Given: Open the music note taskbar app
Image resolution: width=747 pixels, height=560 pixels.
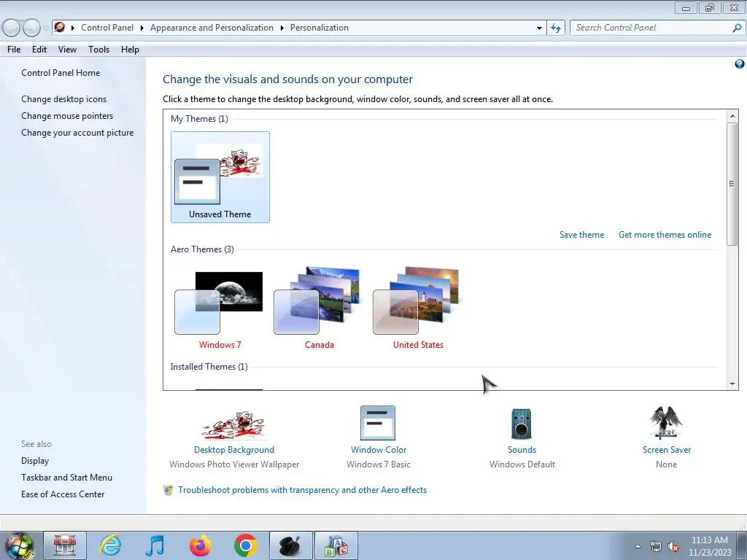Looking at the screenshot, I should coord(155,545).
